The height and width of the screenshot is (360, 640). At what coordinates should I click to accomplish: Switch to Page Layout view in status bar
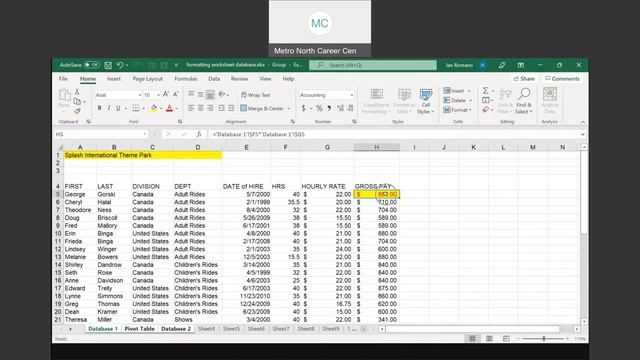tap(489, 338)
